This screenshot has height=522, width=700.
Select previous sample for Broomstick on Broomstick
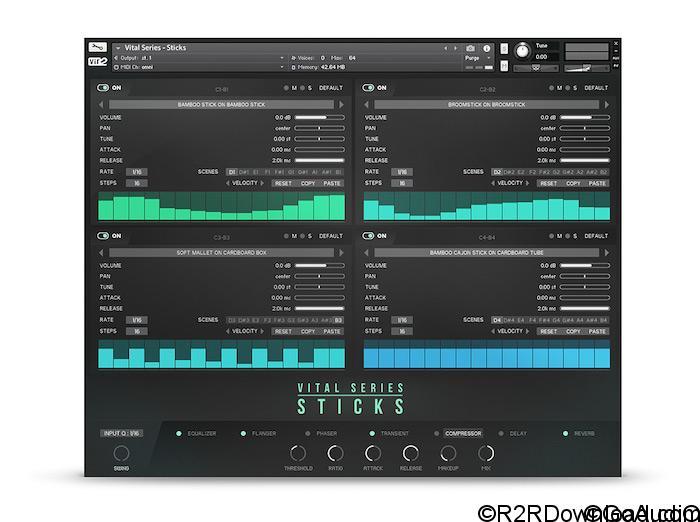[x=367, y=104]
